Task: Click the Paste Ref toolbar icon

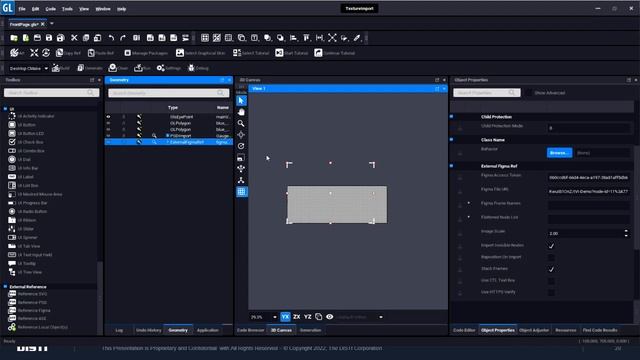Action: 91,53
